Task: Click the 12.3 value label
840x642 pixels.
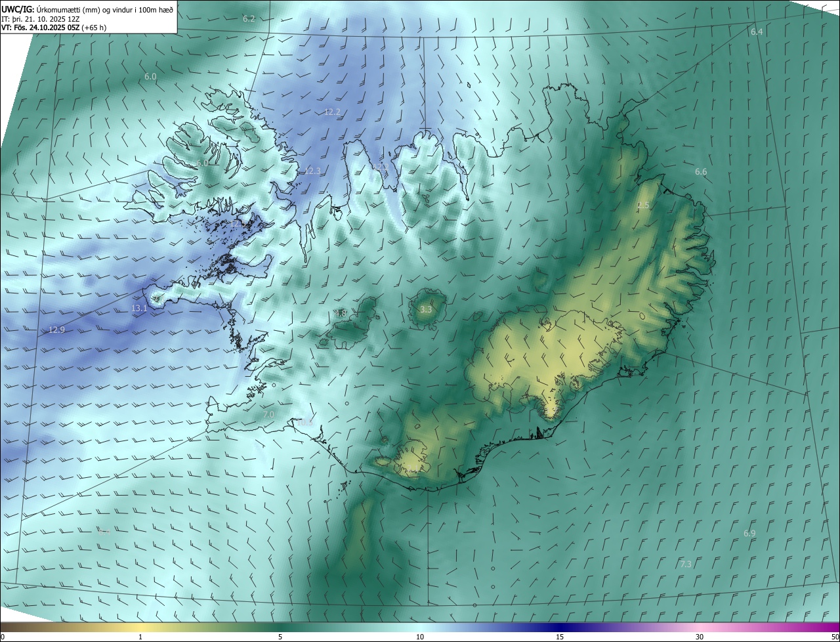Action: pyautogui.click(x=312, y=171)
